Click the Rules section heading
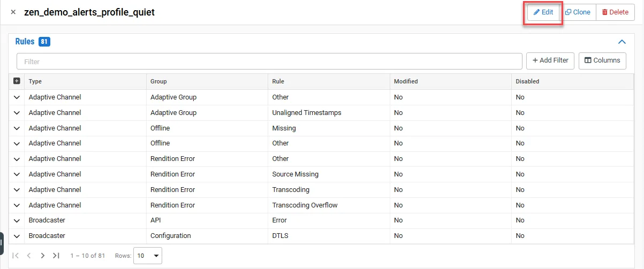Image resolution: width=644 pixels, height=269 pixels. point(25,42)
